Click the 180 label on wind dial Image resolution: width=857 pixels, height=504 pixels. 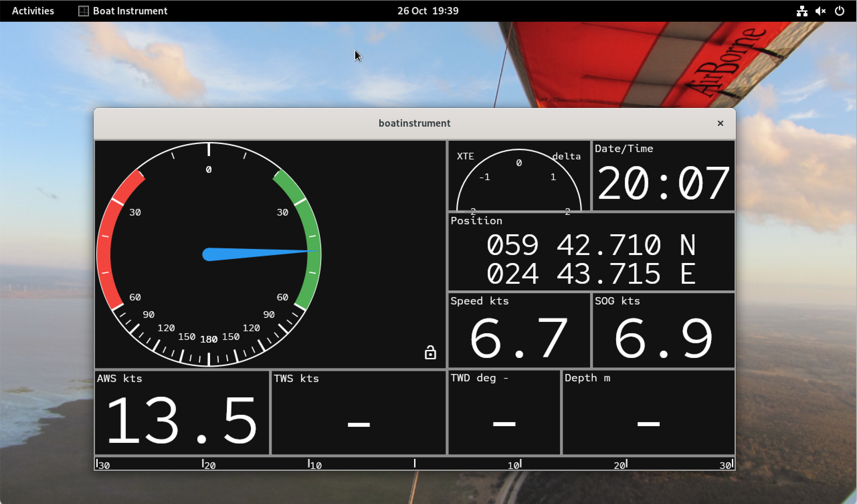pos(208,339)
